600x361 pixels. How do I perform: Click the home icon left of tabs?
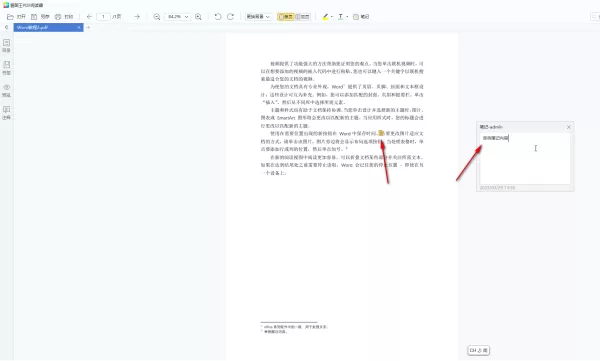click(6, 28)
